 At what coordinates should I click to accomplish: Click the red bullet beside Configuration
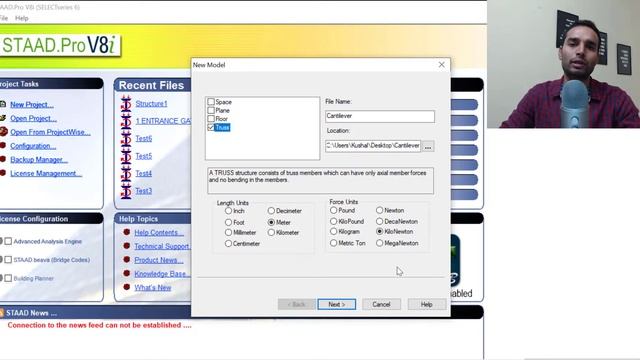(2, 145)
